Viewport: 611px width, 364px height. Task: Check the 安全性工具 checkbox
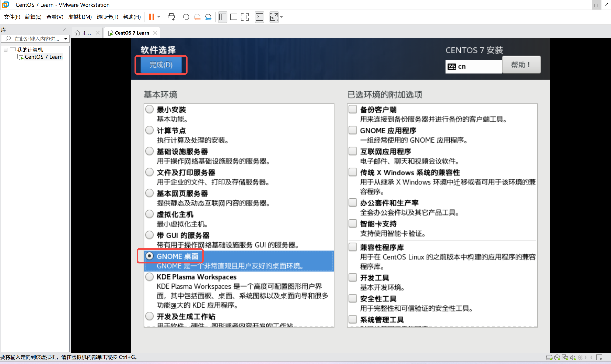coord(353,298)
